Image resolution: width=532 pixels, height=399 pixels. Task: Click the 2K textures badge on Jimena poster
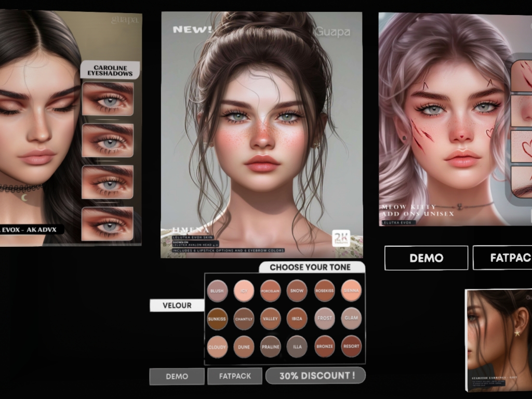[341, 238]
